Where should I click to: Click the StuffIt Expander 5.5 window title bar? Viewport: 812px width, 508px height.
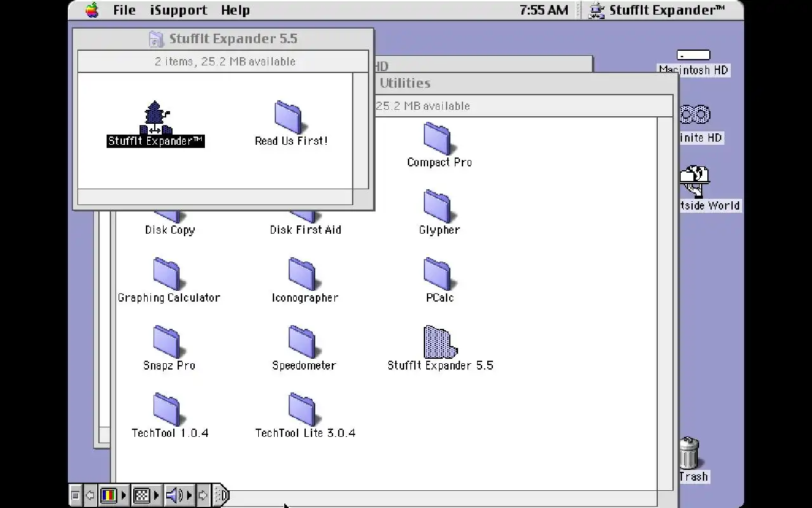(x=223, y=39)
